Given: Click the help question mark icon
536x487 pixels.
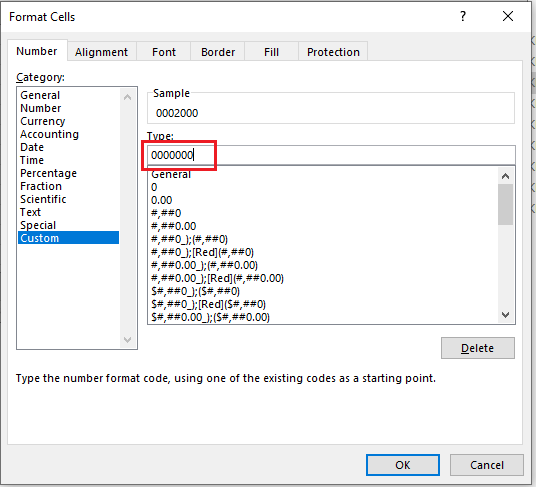Looking at the screenshot, I should pos(463,16).
